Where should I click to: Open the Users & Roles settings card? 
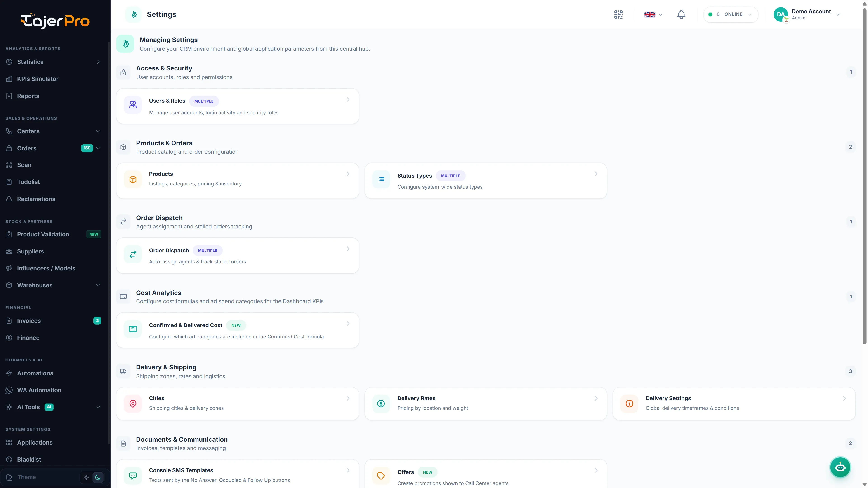coord(238,106)
